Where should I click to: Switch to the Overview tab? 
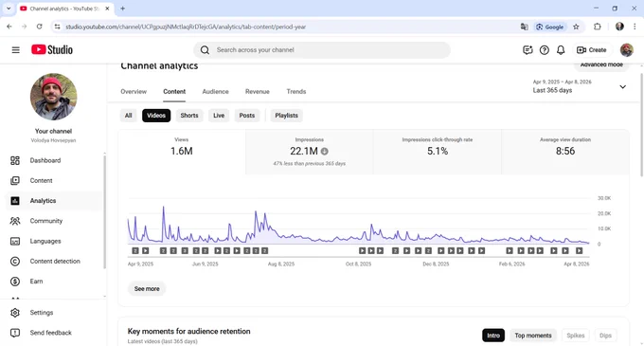(134, 92)
